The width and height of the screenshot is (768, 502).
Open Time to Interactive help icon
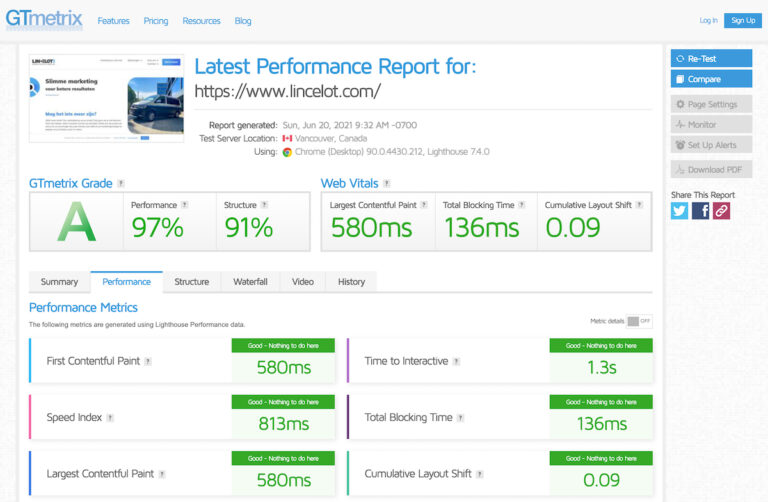(456, 361)
